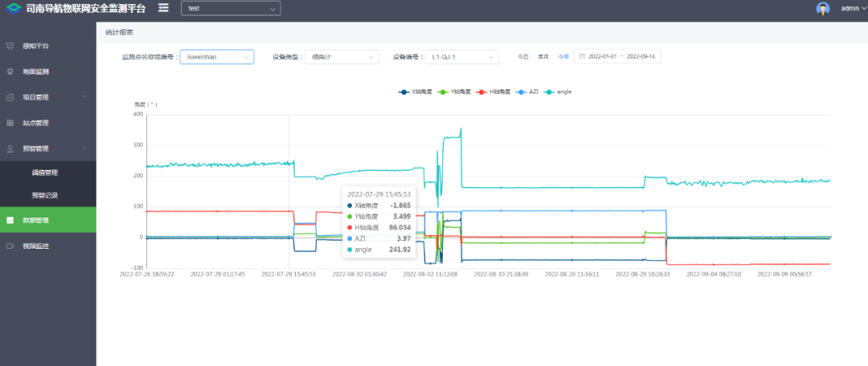Toggle the angle series in the legend
Screen dimensions: 868x366
click(558, 91)
